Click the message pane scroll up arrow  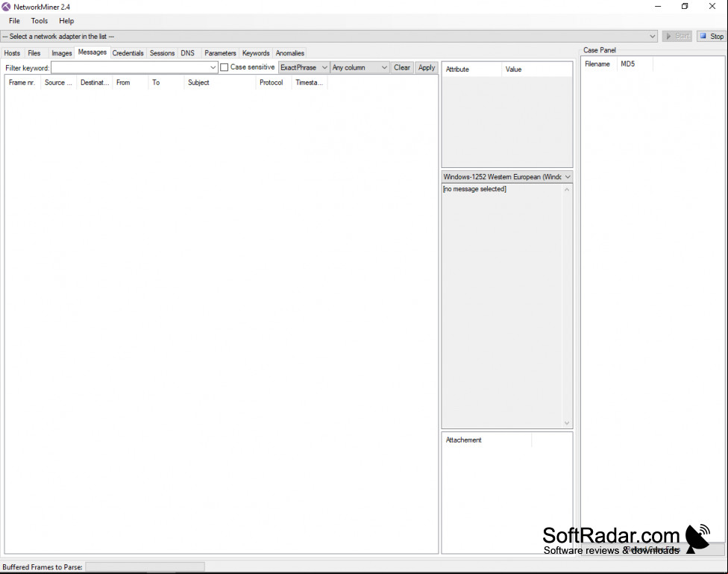click(567, 189)
